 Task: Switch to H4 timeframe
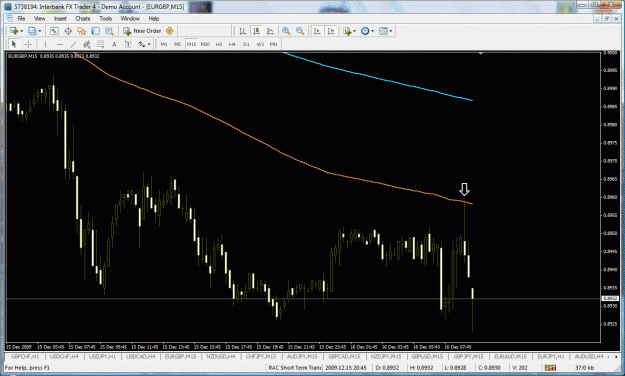(232, 44)
